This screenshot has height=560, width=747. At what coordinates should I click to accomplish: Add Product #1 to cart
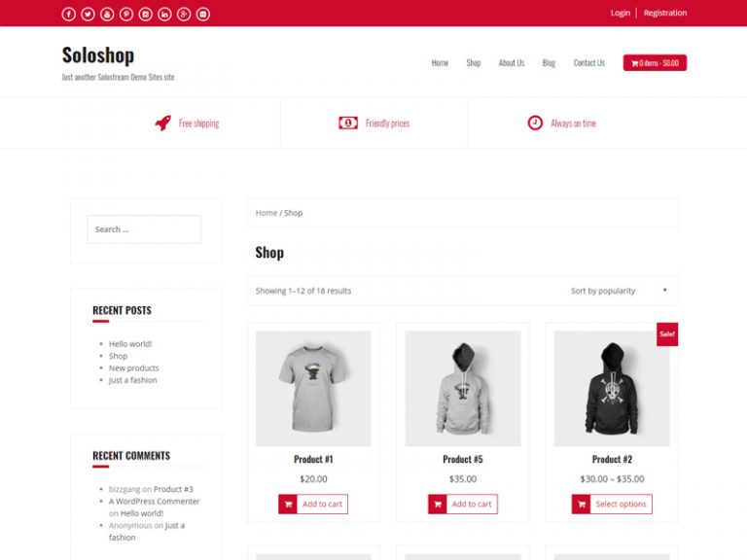(313, 504)
